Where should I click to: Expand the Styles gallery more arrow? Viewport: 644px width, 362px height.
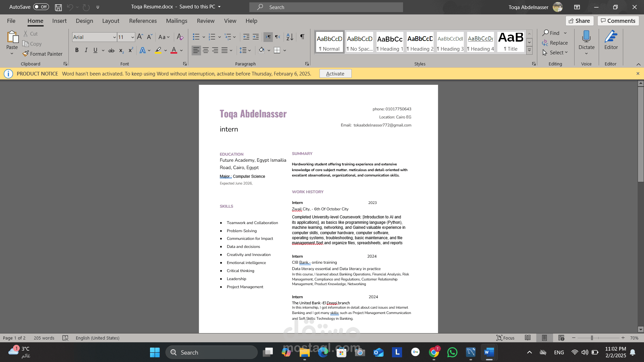529,50
